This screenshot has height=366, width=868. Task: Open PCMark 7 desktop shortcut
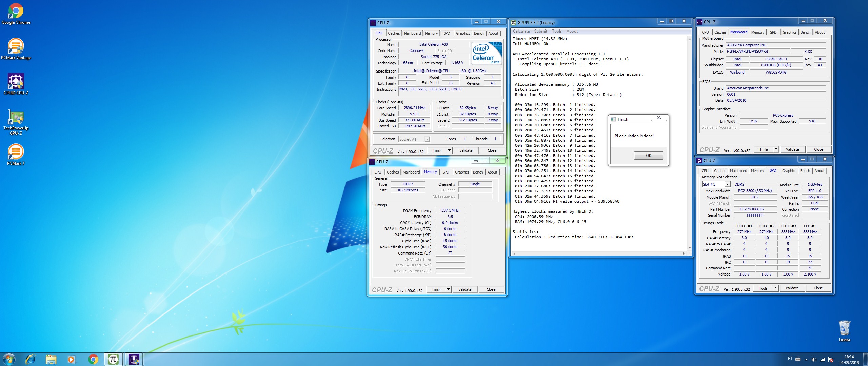click(16, 155)
